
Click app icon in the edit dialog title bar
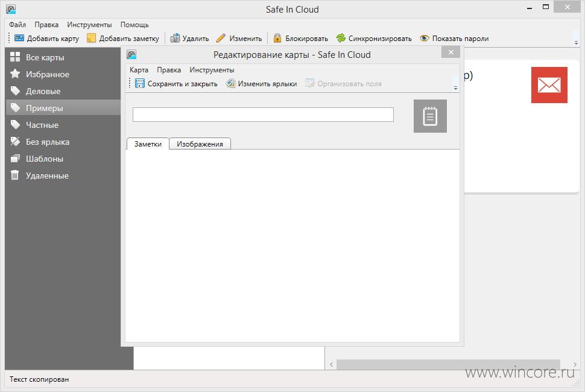click(x=131, y=54)
